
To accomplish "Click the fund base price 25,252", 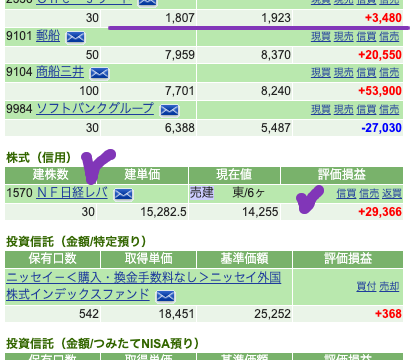I will coord(272,314).
